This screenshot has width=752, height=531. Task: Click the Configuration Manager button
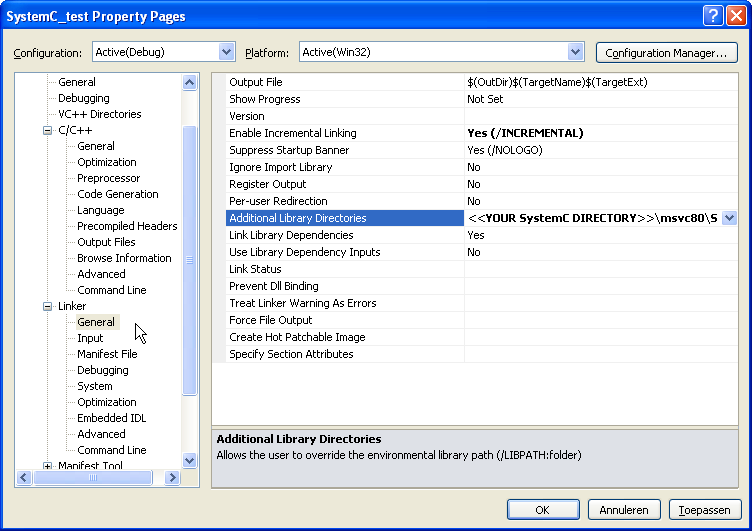pos(666,53)
